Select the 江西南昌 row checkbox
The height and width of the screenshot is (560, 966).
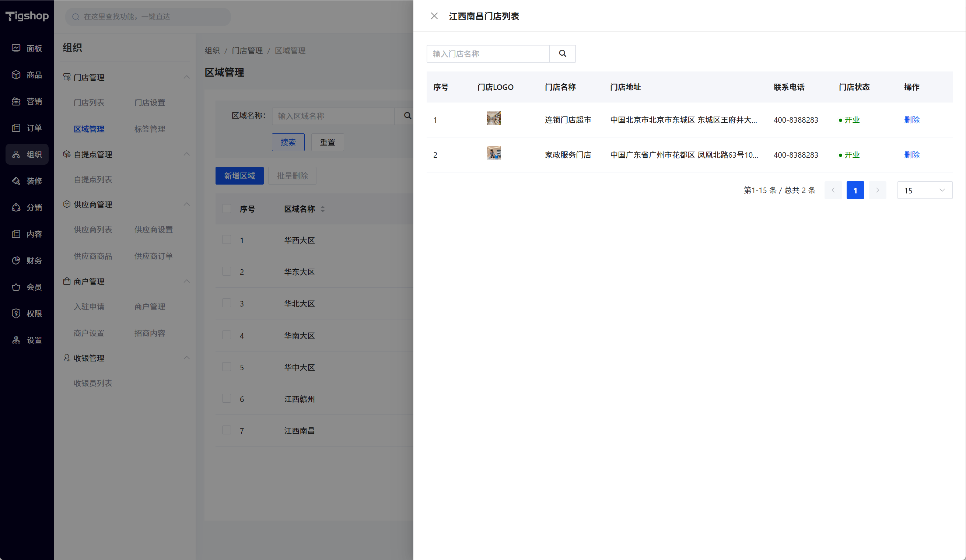coord(227,430)
